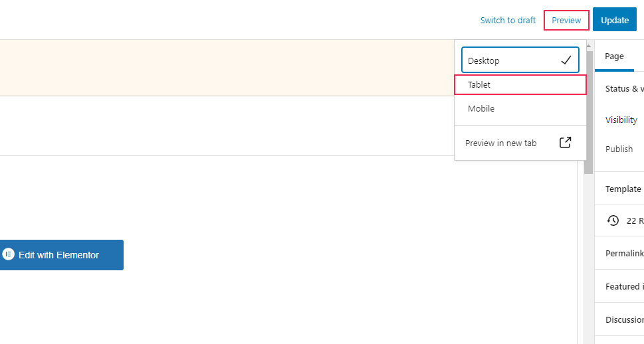This screenshot has width=644, height=344.
Task: Expand the Template panel
Action: [x=623, y=189]
